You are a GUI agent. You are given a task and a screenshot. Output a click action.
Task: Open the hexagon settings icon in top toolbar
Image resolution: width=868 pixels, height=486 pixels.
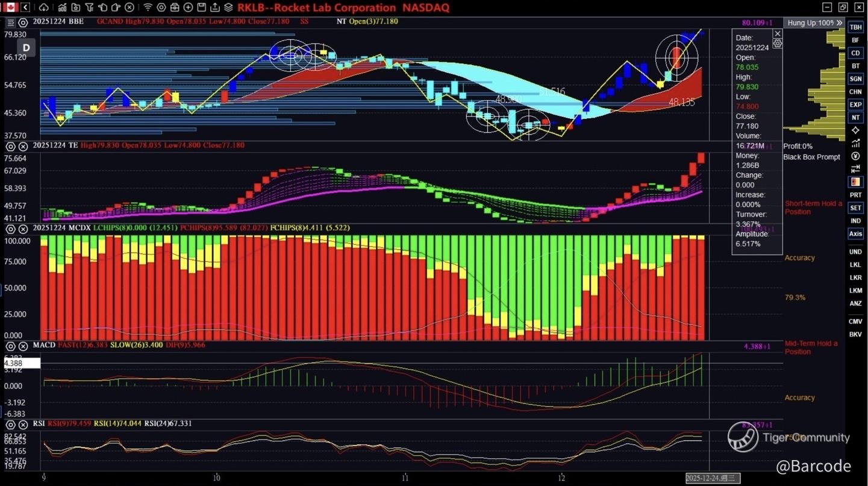pos(161,7)
